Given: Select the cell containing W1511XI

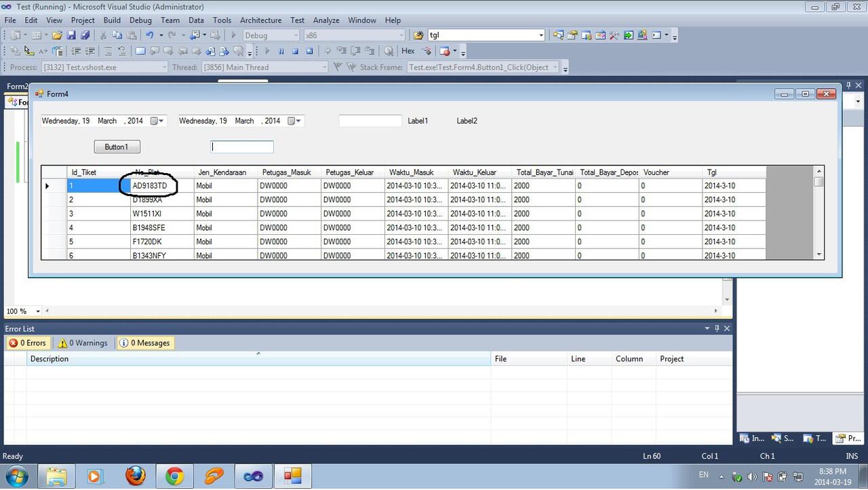Looking at the screenshot, I should (162, 214).
